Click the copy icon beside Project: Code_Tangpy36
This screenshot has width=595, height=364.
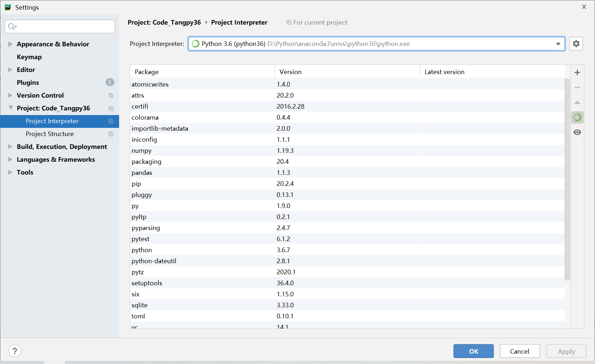click(x=111, y=108)
